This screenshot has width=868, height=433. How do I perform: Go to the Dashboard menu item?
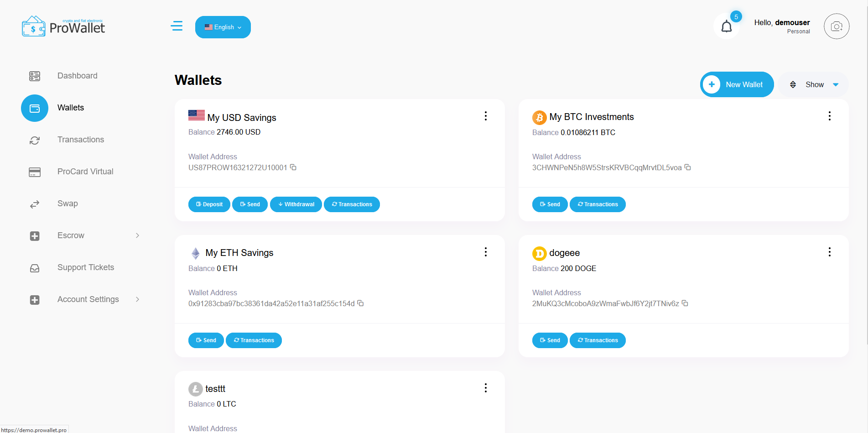77,76
